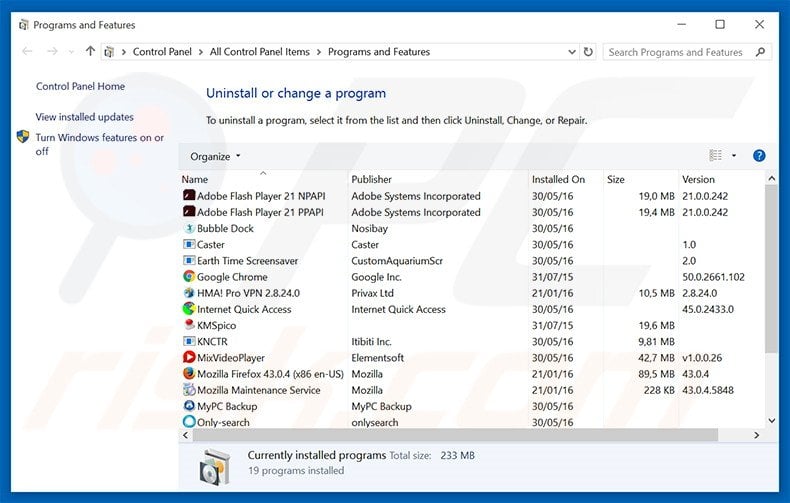790x503 pixels.
Task: Click the MixVideoPlayer icon
Action: click(189, 358)
